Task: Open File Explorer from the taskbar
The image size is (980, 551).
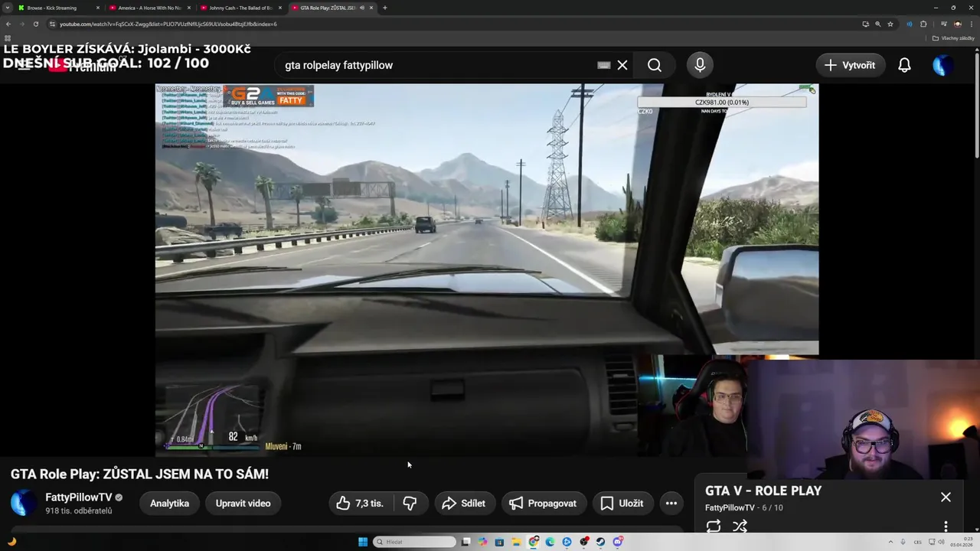Action: pos(516,542)
